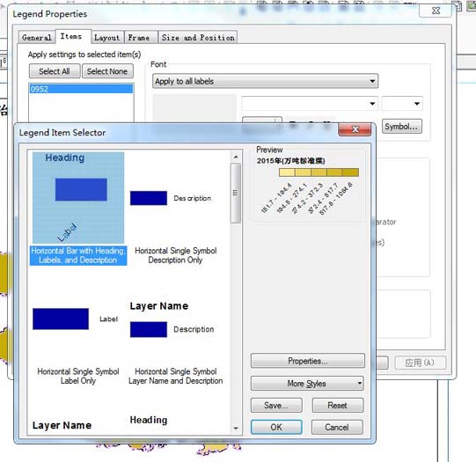The image size is (476, 462).
Task: Close the Legend Item Selector dialog
Action: (x=355, y=129)
